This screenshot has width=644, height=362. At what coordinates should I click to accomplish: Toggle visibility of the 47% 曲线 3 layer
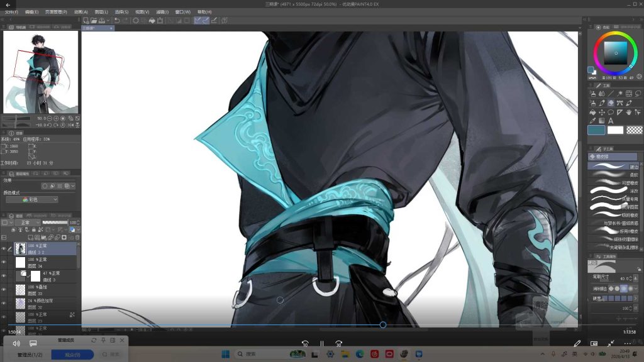(x=4, y=276)
